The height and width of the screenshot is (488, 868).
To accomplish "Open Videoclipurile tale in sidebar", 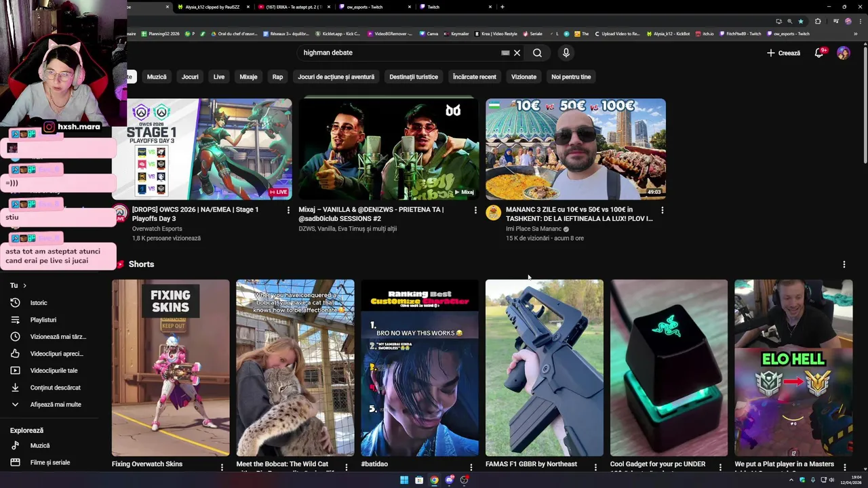I will 54,371.
